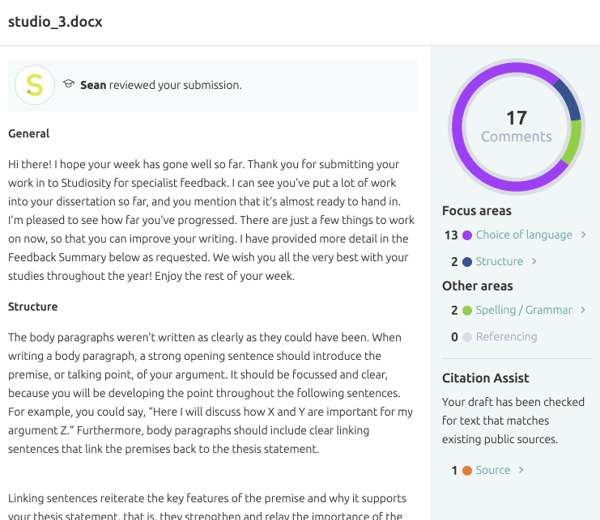The height and width of the screenshot is (520, 600).
Task: Select the Spelling / Grammar category link
Action: point(523,311)
